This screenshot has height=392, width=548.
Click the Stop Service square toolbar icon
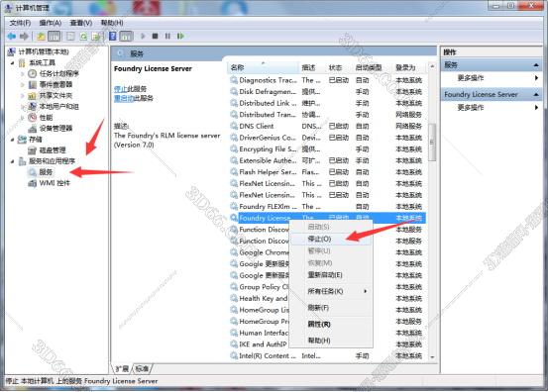pos(155,36)
